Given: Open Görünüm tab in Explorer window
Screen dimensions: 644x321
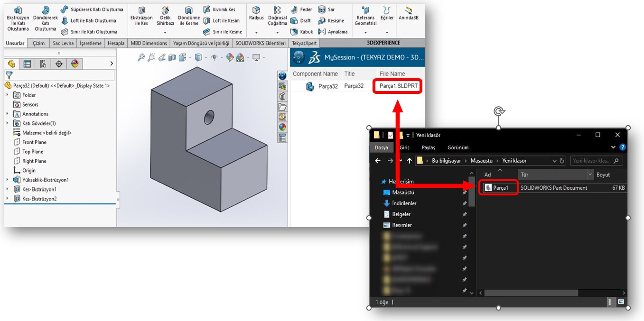Looking at the screenshot, I should coord(458,147).
